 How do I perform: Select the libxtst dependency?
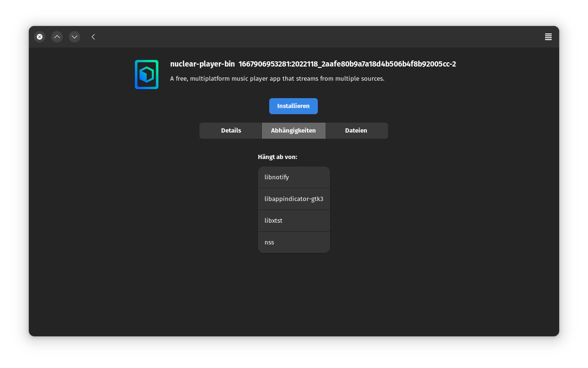click(x=294, y=221)
